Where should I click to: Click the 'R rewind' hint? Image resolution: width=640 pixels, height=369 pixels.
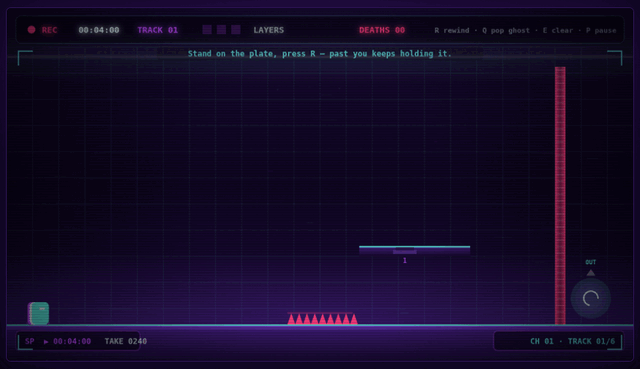(451, 31)
